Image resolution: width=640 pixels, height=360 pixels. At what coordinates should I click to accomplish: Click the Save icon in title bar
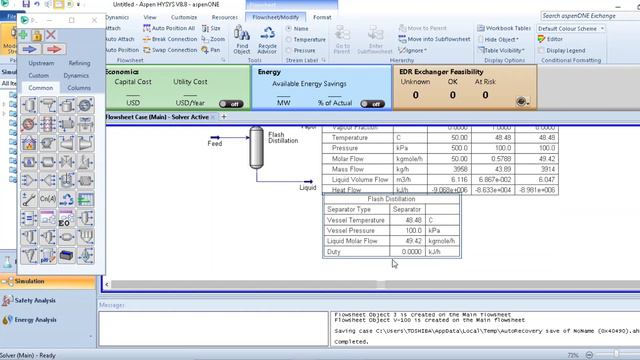click(x=26, y=4)
